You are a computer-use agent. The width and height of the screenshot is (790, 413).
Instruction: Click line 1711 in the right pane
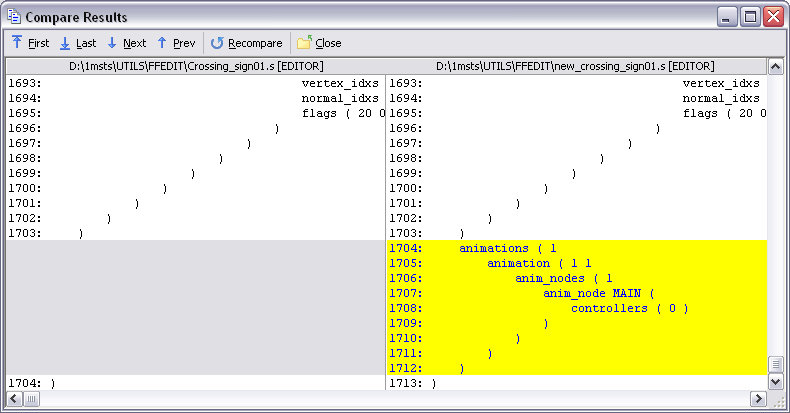click(x=577, y=353)
